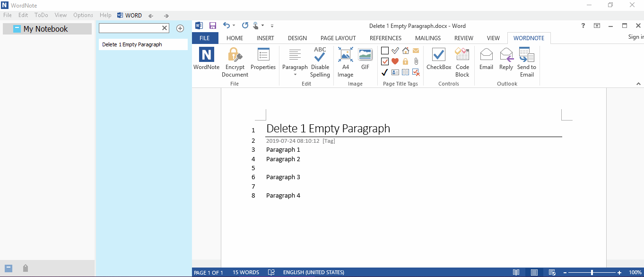Collapse My Notebook tree node
Screen dimensions: 644x277
tap(17, 28)
